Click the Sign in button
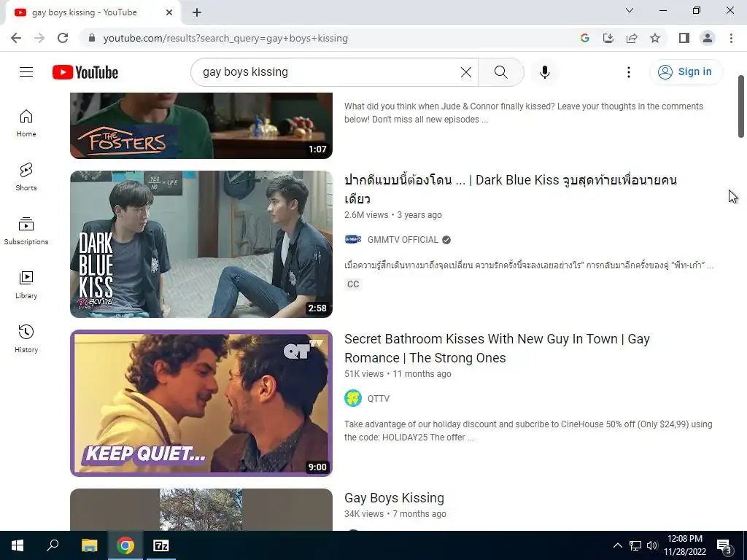 686,72
